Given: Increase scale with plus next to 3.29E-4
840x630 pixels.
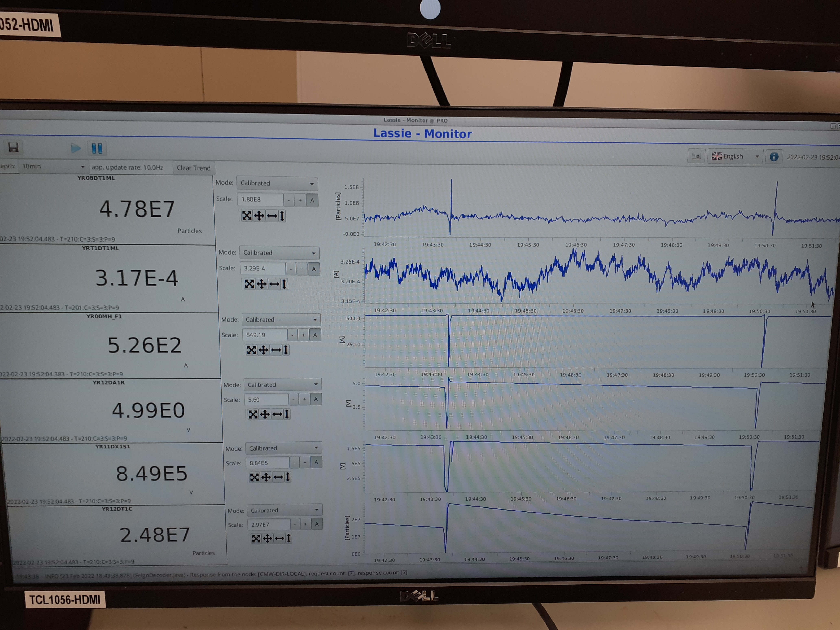Looking at the screenshot, I should (302, 268).
